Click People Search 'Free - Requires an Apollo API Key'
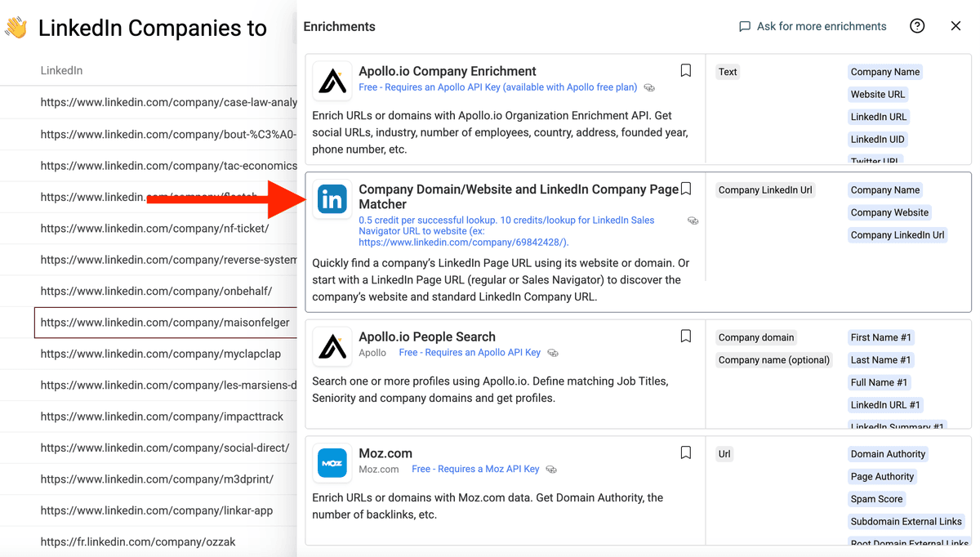This screenshot has height=557, width=980. point(470,353)
